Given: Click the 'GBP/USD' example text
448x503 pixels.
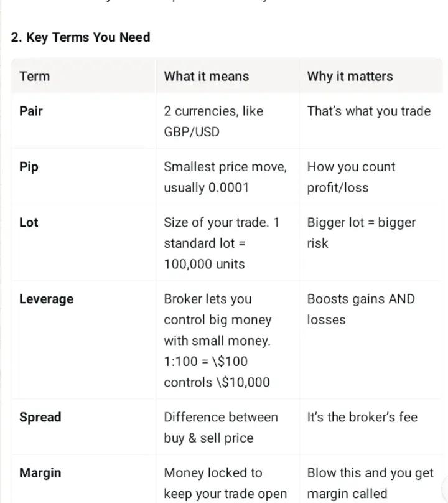Looking at the screenshot, I should click(192, 132).
